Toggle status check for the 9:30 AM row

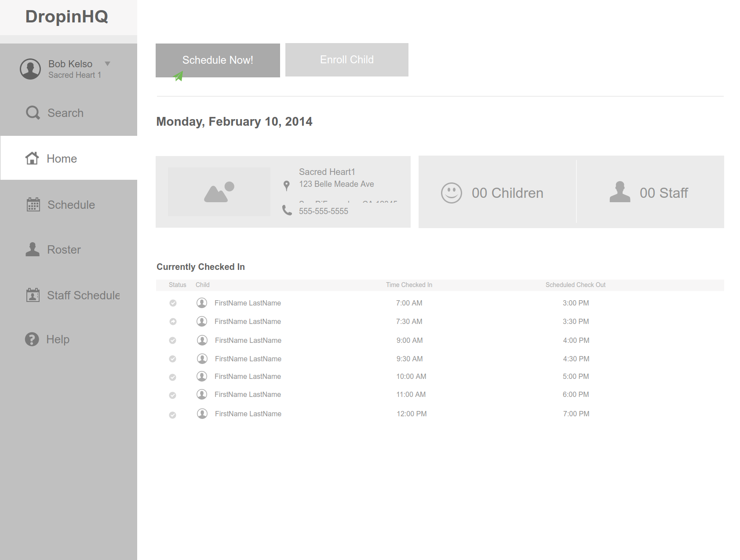(x=173, y=359)
